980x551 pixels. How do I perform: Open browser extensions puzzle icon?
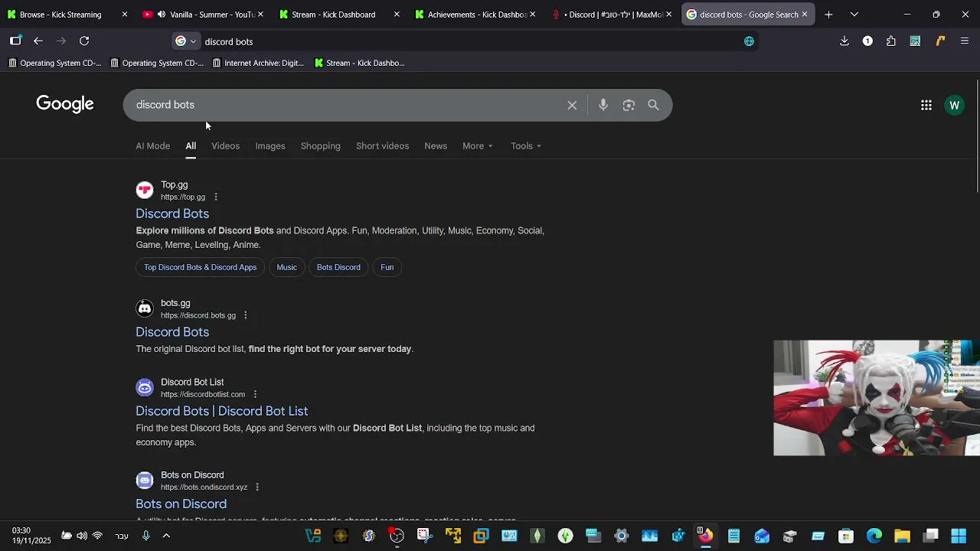coord(891,41)
